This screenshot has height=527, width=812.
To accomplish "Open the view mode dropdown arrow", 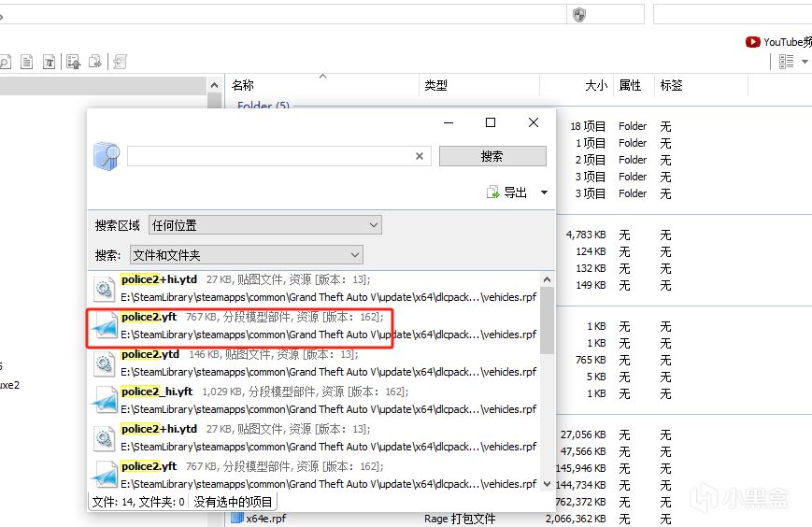I will tap(805, 62).
